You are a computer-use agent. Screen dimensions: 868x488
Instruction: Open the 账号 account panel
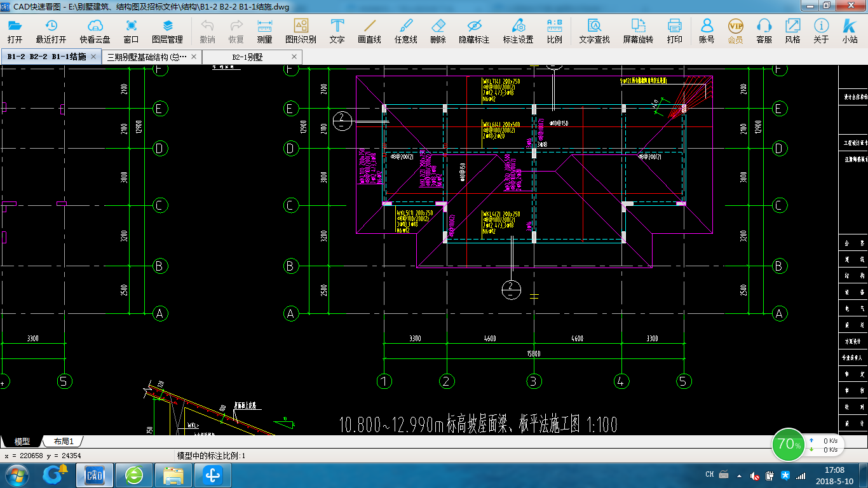pos(707,31)
